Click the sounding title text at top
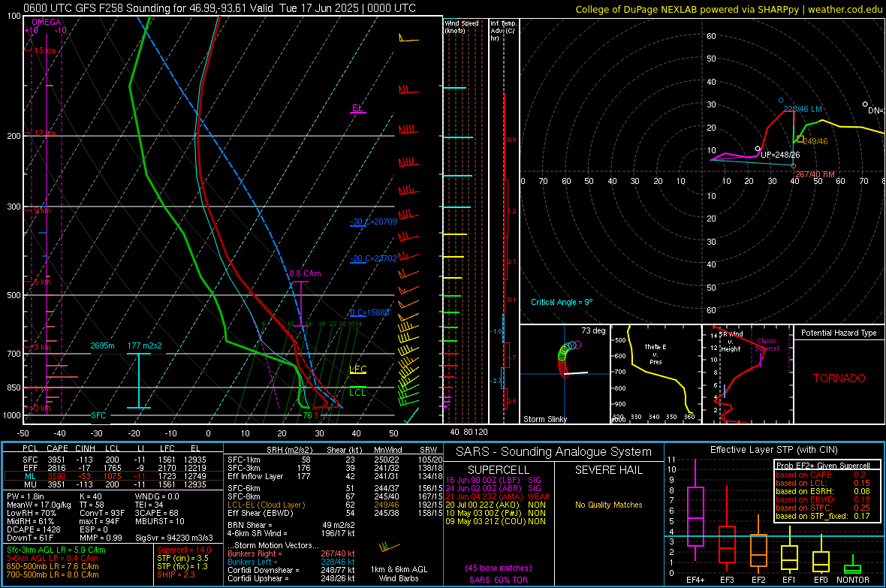Image resolution: width=886 pixels, height=588 pixels. pos(219,8)
